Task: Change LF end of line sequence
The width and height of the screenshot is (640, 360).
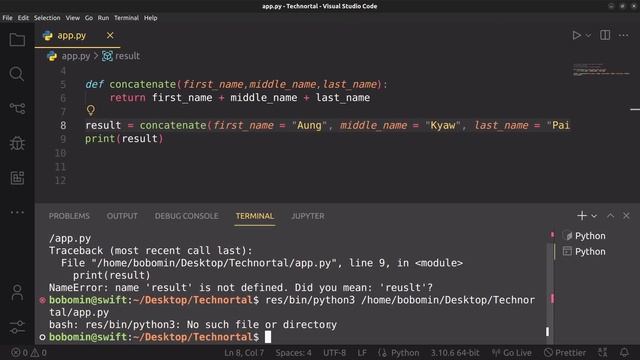Action: point(362,353)
